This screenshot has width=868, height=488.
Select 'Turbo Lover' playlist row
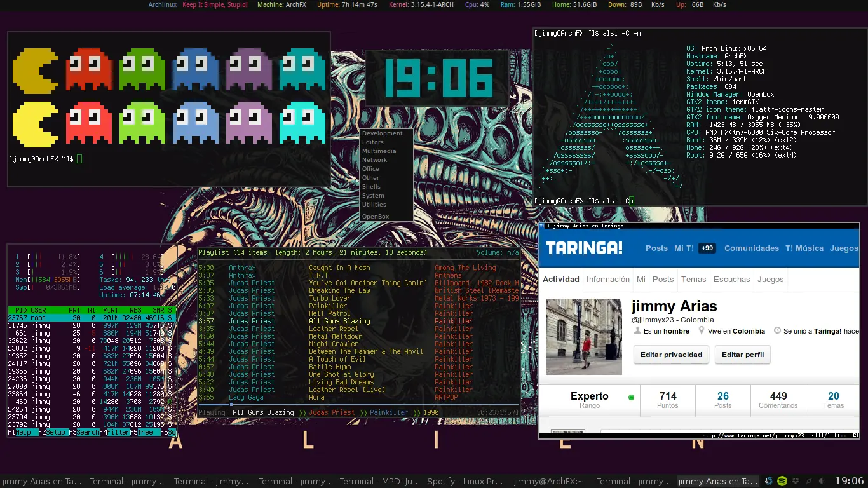pos(358,298)
